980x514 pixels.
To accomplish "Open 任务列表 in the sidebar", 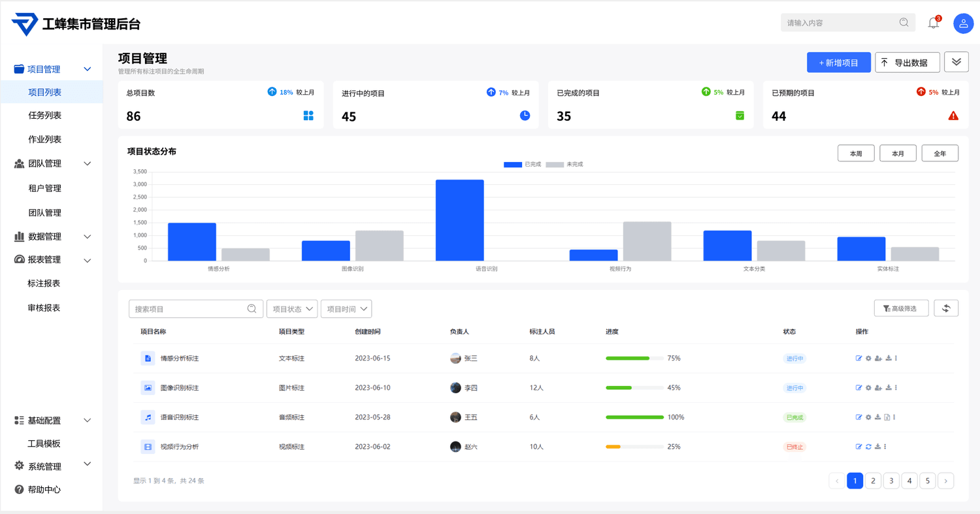I will [x=44, y=116].
